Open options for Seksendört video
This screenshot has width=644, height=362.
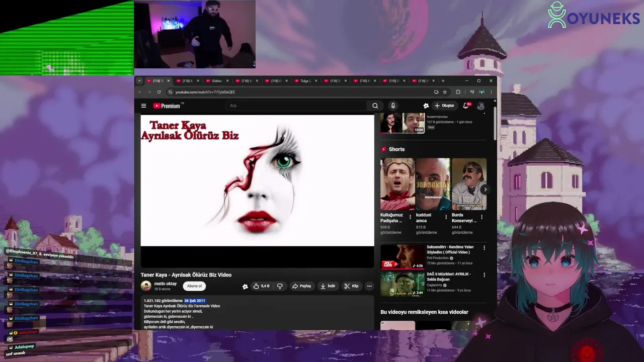(x=485, y=248)
